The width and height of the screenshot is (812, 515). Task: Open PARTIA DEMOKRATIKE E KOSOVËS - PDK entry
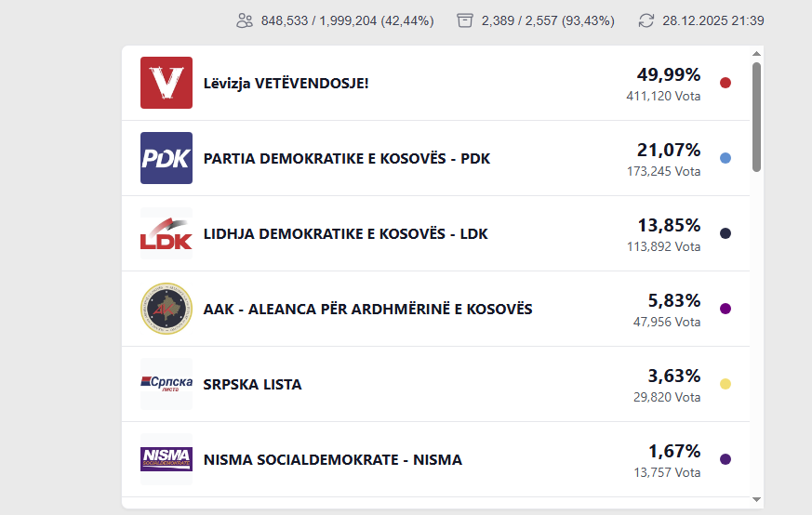coord(347,159)
